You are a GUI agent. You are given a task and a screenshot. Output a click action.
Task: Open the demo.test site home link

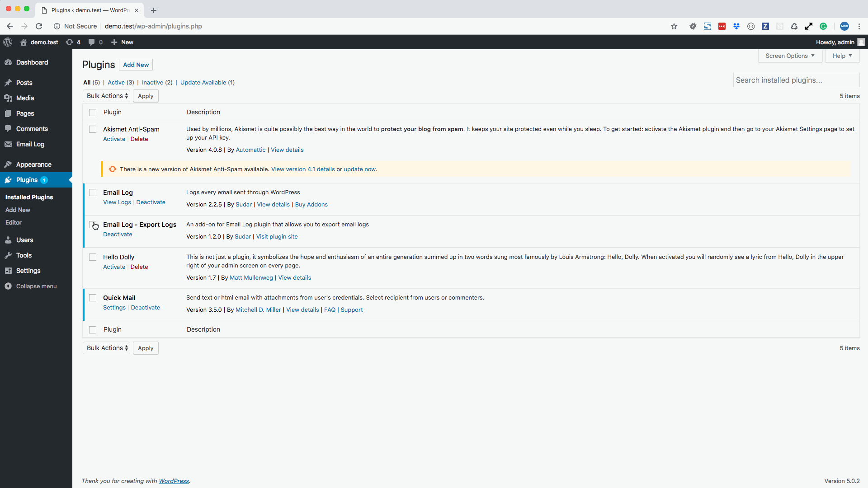tap(39, 42)
